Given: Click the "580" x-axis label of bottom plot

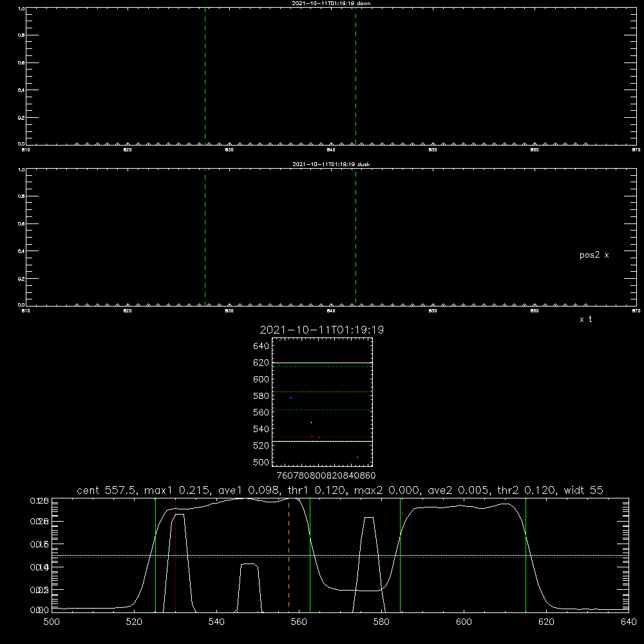Looking at the screenshot, I should tap(381, 622).
